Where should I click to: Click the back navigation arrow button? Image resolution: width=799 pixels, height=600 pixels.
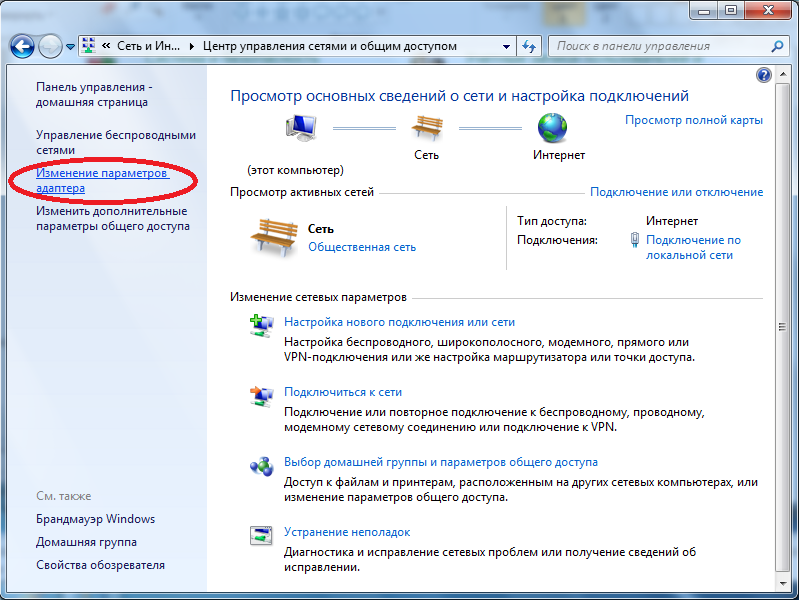(23, 46)
